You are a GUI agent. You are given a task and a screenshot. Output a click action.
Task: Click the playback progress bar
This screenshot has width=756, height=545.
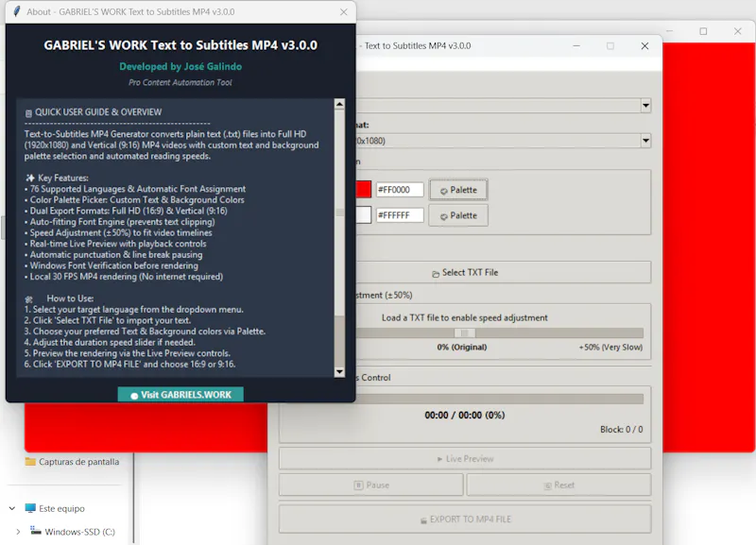pyautogui.click(x=500, y=399)
